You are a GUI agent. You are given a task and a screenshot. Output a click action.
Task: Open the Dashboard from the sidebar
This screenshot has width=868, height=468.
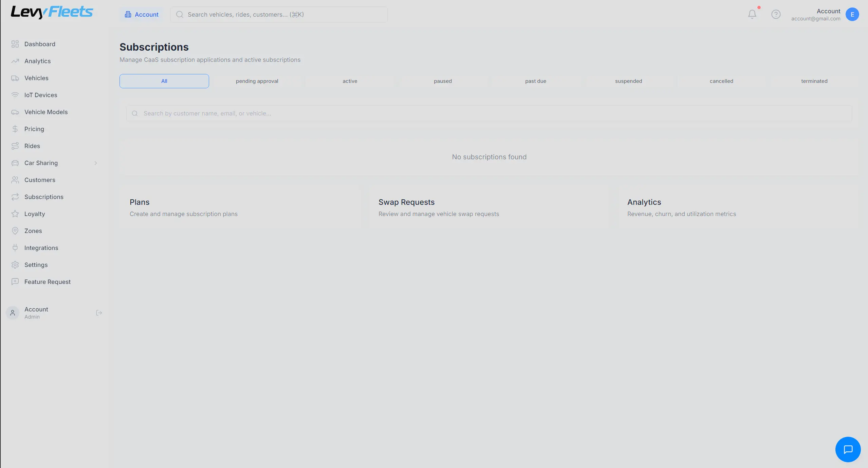tap(40, 44)
